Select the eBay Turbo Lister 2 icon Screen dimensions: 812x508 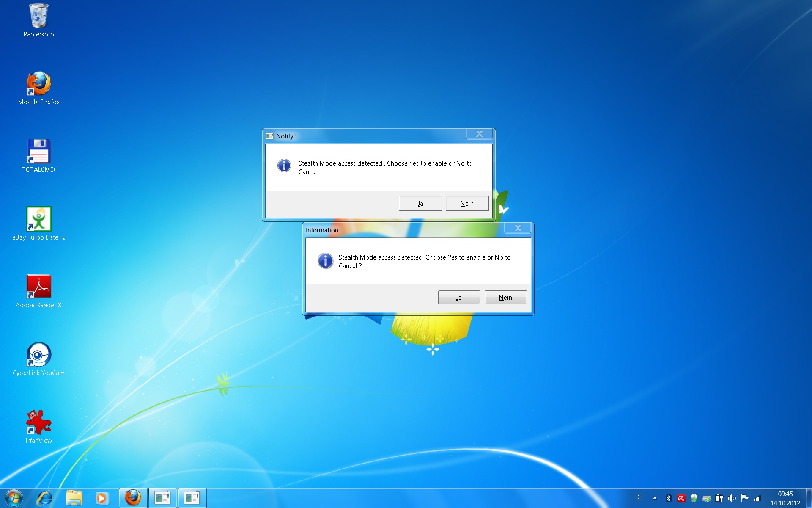click(38, 219)
